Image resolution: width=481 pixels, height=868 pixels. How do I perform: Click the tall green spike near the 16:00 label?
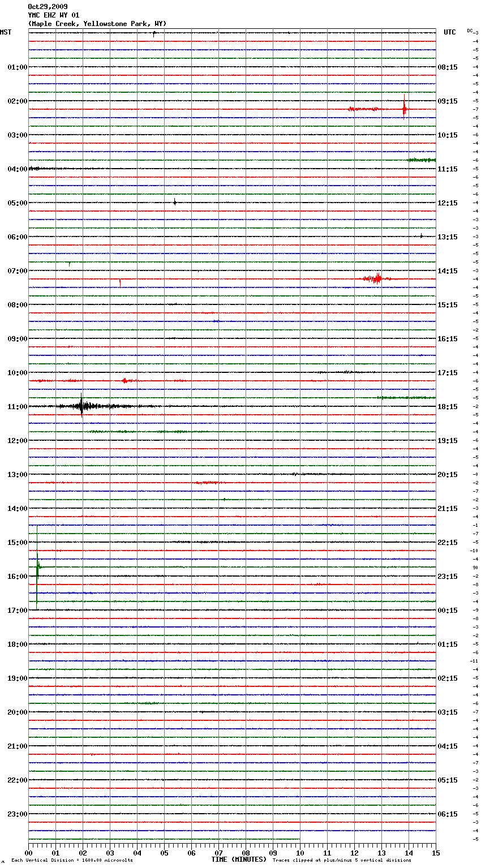[x=37, y=568]
